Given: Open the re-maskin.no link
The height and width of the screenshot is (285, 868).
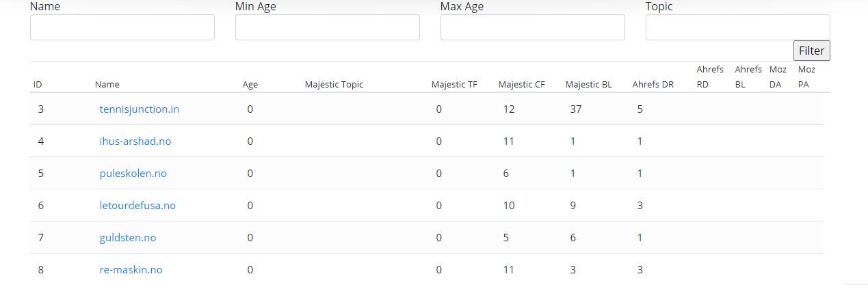Looking at the screenshot, I should click(x=131, y=269).
